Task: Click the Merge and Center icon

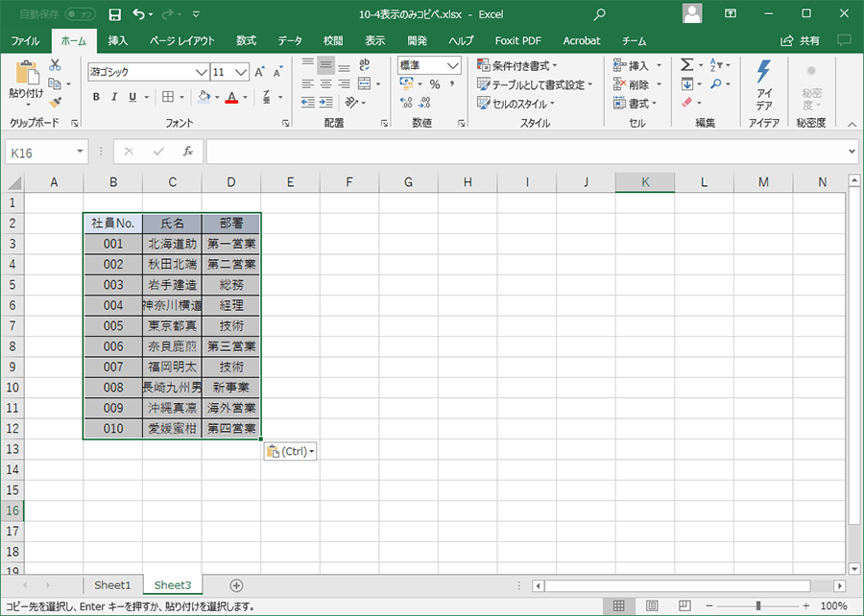Action: click(x=364, y=83)
